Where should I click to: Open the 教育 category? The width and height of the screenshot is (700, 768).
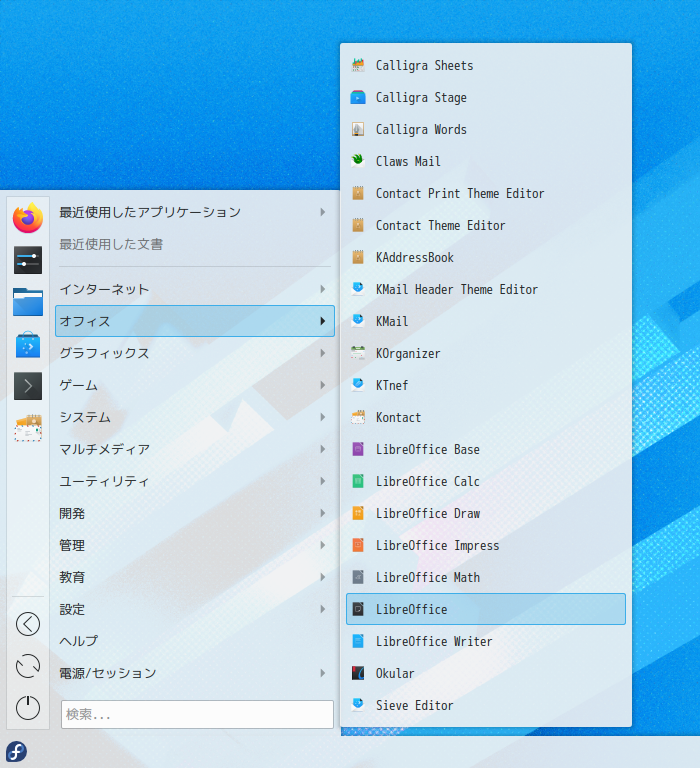(195, 577)
